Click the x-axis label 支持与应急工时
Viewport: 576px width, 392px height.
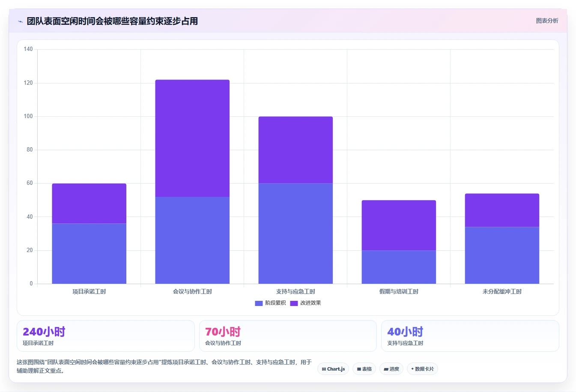[x=295, y=292]
